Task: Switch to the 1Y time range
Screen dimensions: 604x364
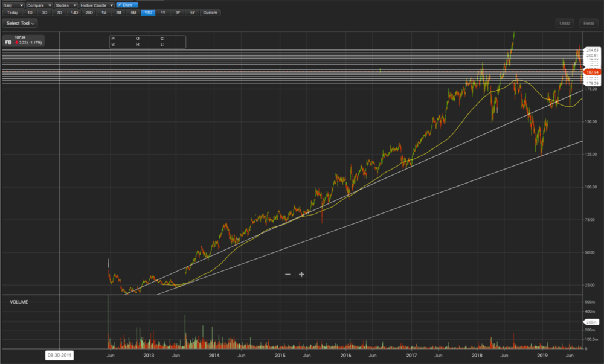Action: (x=162, y=13)
